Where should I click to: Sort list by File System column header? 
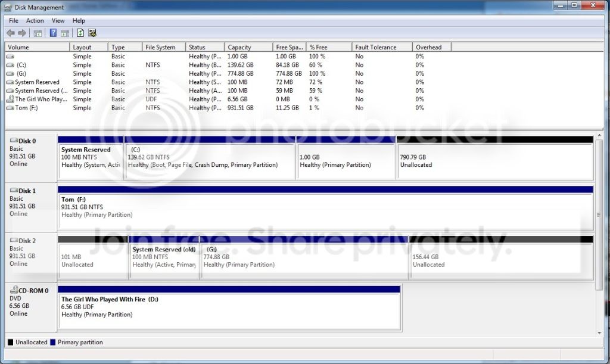click(164, 47)
